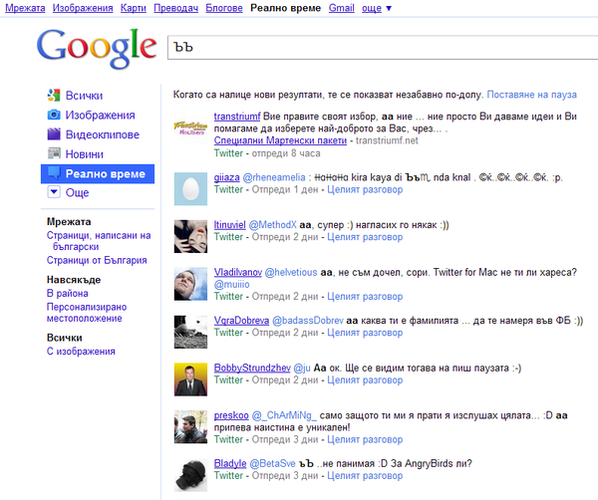Select the Реално време speech bubble icon
The height and width of the screenshot is (500, 598).
pos(54,173)
